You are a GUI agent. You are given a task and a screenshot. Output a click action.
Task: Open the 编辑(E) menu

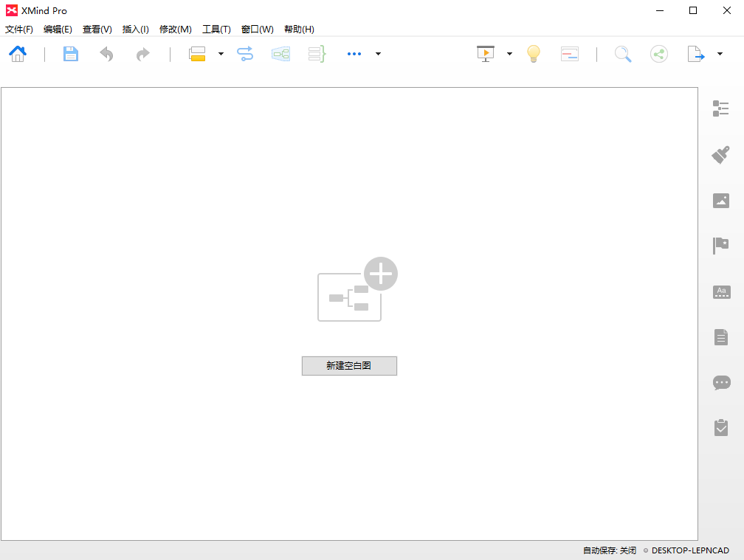pyautogui.click(x=58, y=30)
